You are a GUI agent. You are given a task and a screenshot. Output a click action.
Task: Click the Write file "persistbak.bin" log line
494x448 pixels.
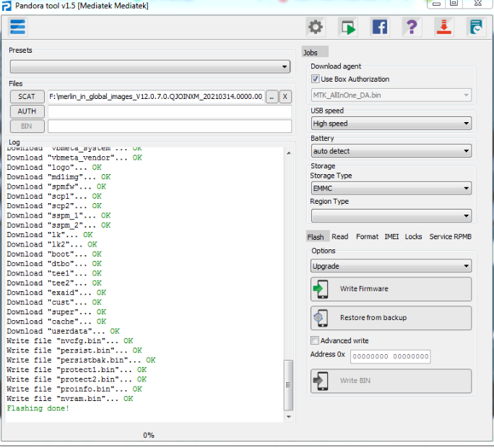tap(81, 361)
